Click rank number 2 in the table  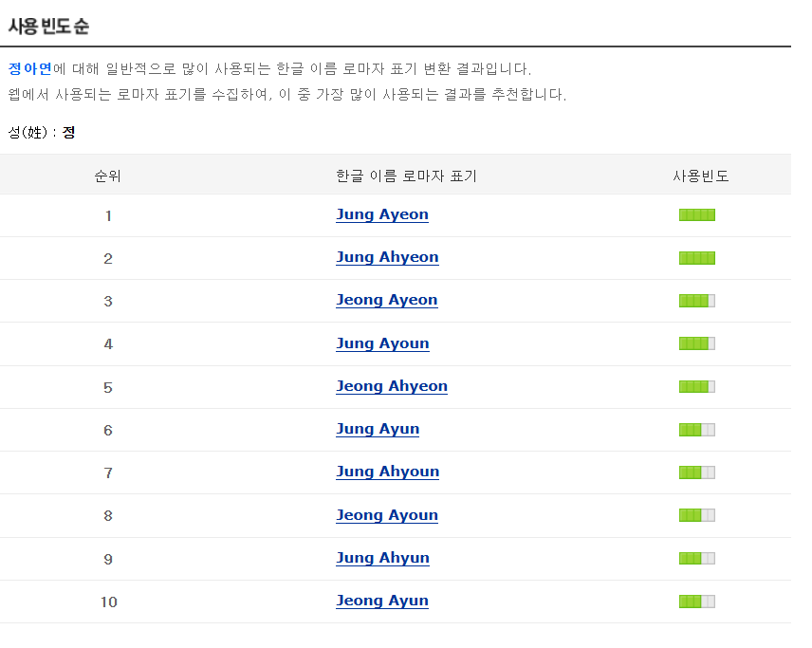(x=108, y=258)
